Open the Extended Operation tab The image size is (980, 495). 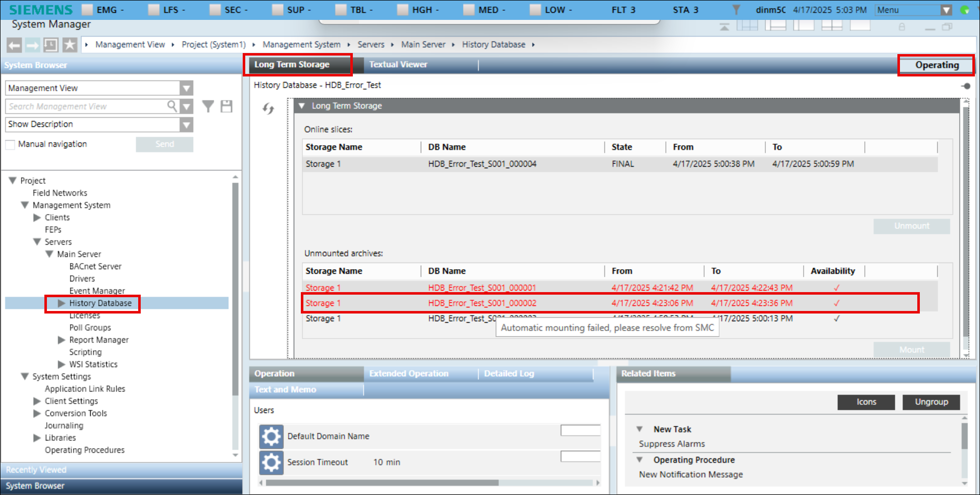pyautogui.click(x=408, y=374)
